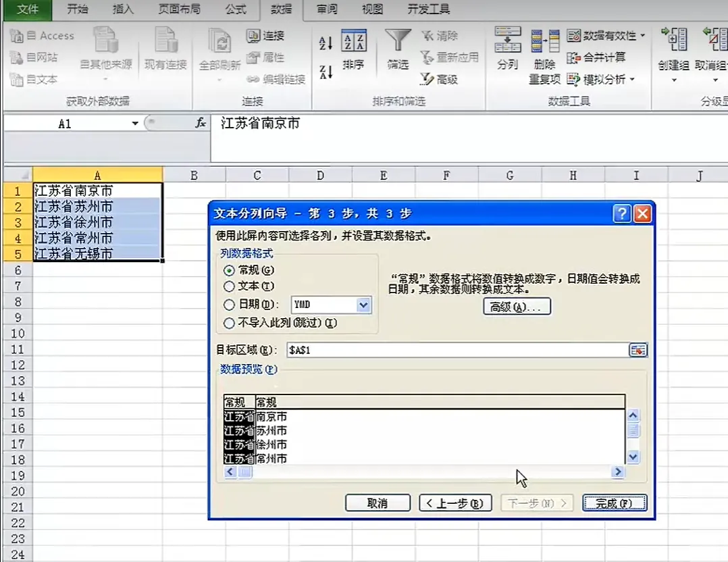
Task: Expand From Other Sources dropdown arrow
Action: point(105,79)
